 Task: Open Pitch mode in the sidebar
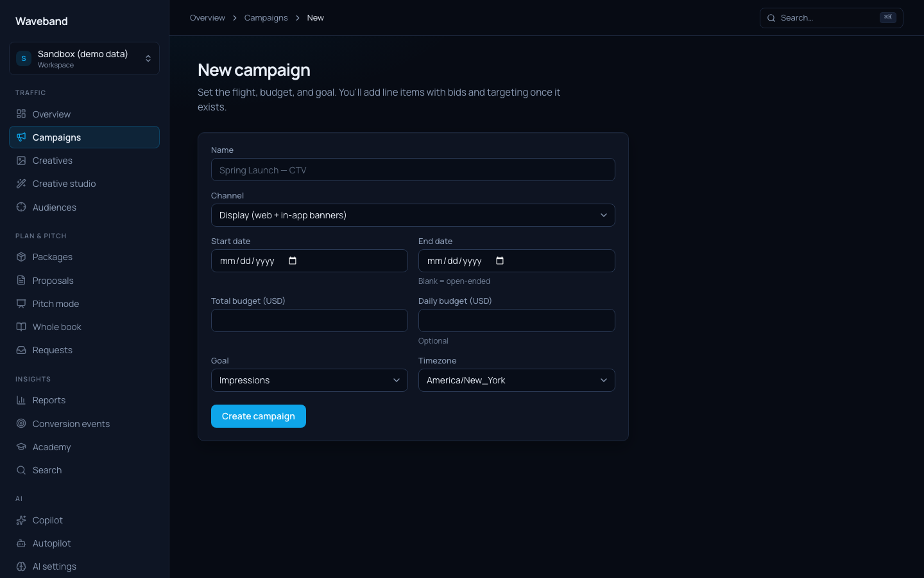point(84,303)
